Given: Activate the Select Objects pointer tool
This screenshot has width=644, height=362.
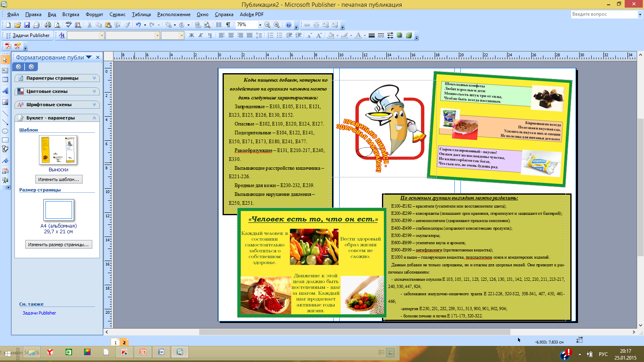Looking at the screenshot, I should coord(5,60).
